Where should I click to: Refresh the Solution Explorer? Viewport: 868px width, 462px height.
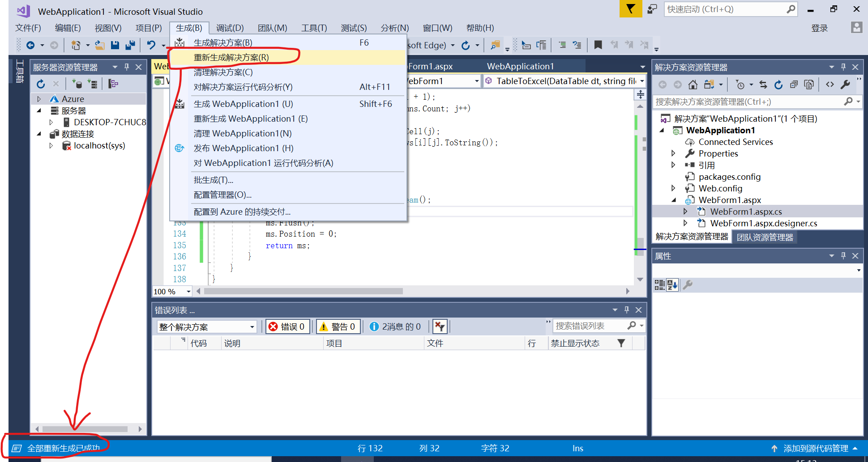778,85
